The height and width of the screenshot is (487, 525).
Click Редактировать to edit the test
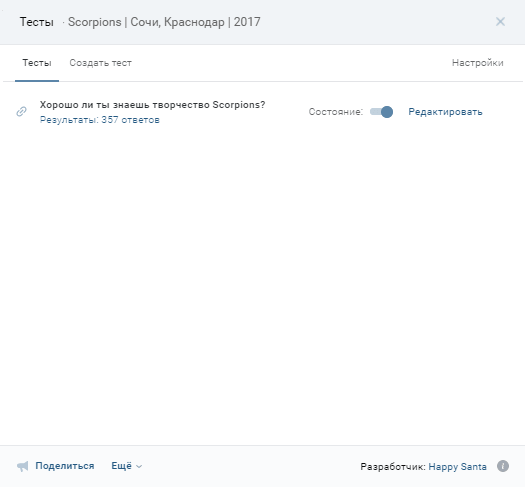tap(445, 112)
